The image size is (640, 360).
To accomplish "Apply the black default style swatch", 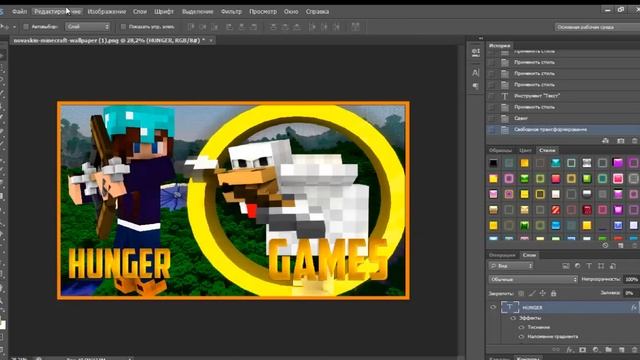I will [x=493, y=163].
